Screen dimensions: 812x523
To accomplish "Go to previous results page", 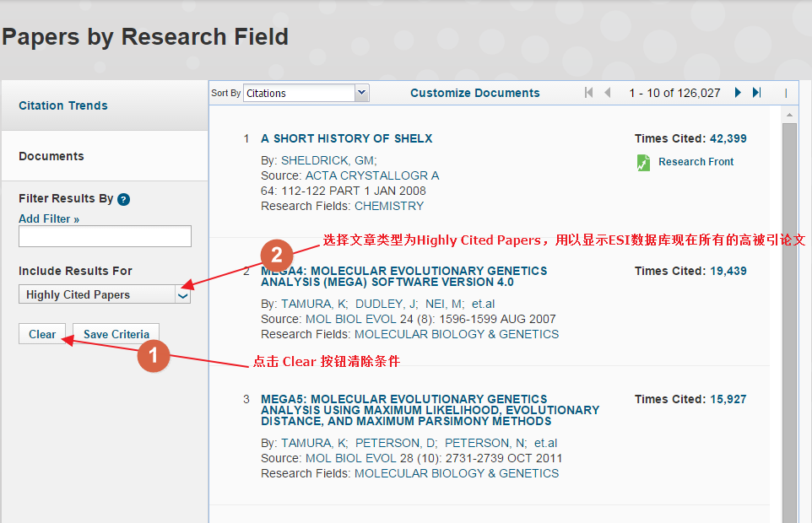I will 608,93.
